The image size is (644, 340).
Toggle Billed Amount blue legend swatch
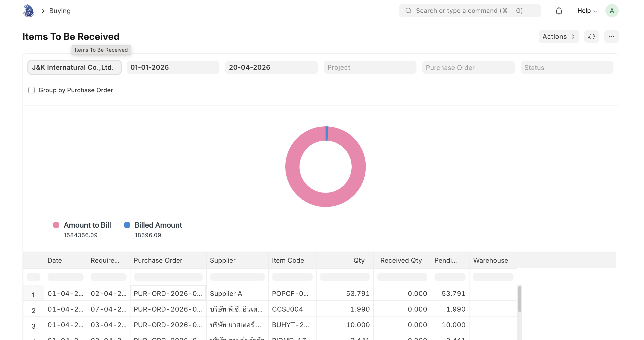pyautogui.click(x=127, y=225)
